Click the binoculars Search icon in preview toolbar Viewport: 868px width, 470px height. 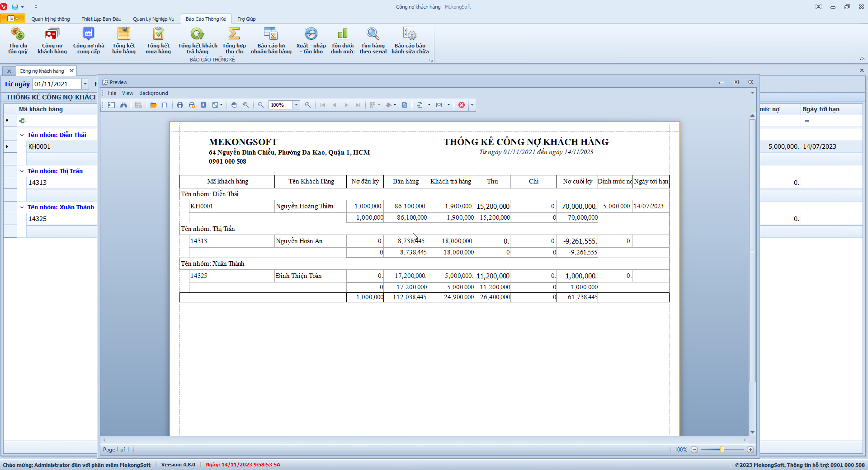coord(123,105)
